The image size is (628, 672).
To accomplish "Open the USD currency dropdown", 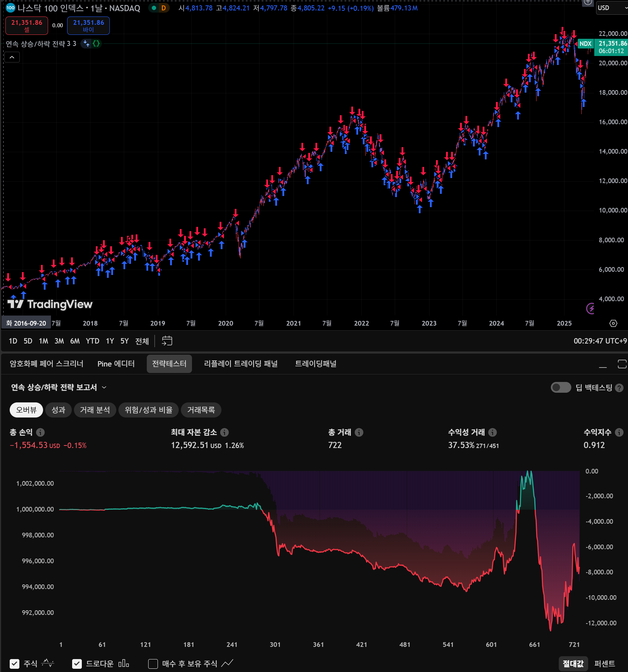I will click(x=612, y=8).
